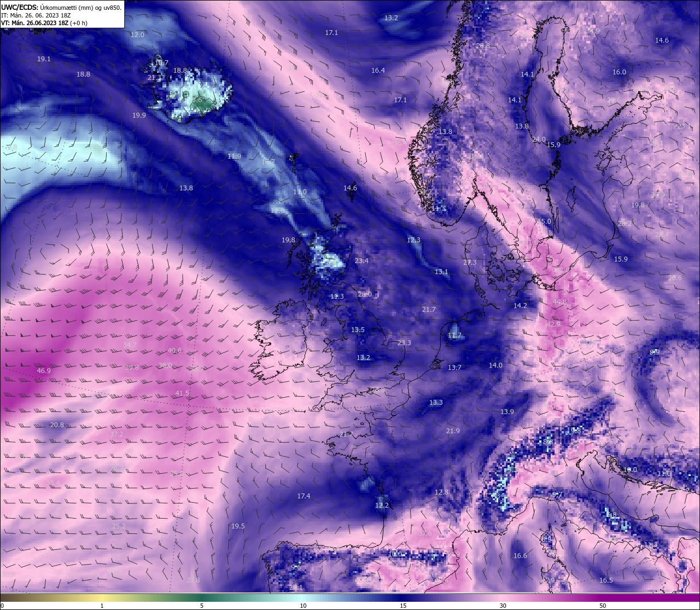Click the 41.5 value in the Atlantic
This screenshot has width=700, height=610.
click(x=182, y=393)
